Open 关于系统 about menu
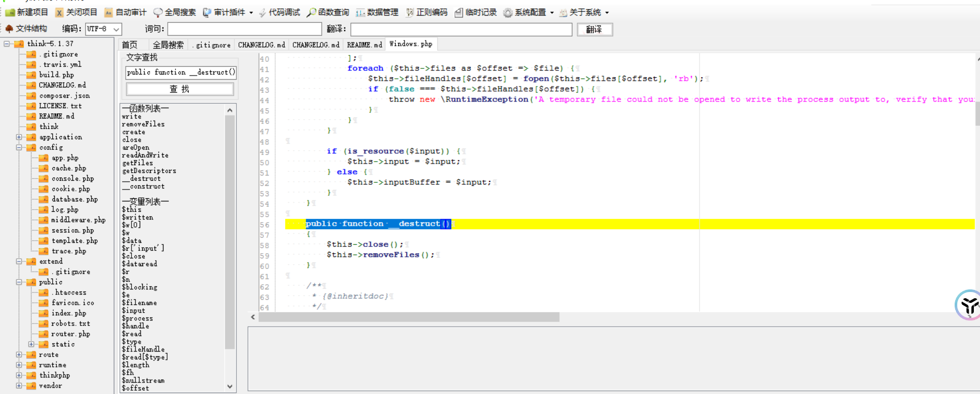 point(584,12)
